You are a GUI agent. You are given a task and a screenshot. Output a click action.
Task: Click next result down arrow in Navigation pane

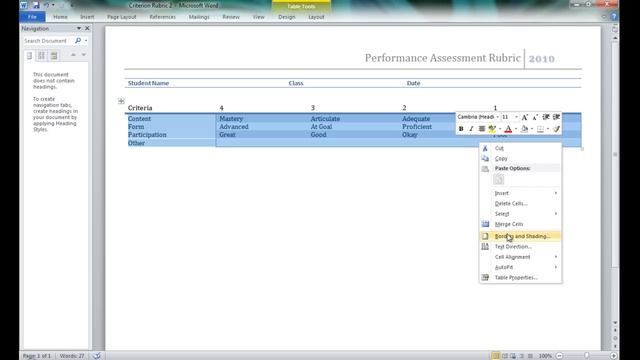tap(84, 55)
